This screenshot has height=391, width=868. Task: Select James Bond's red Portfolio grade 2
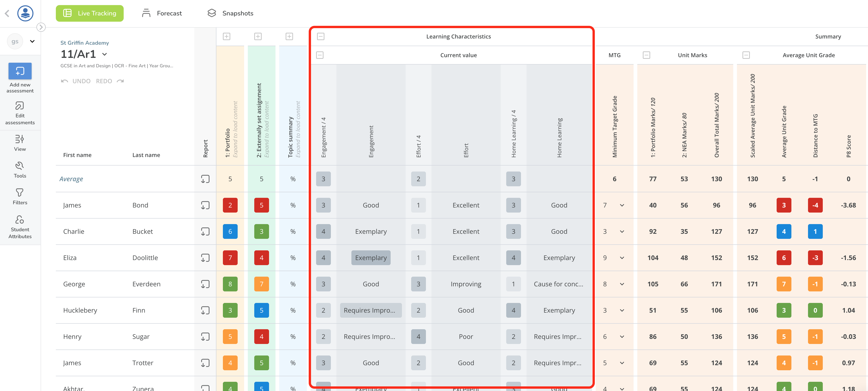pos(230,205)
